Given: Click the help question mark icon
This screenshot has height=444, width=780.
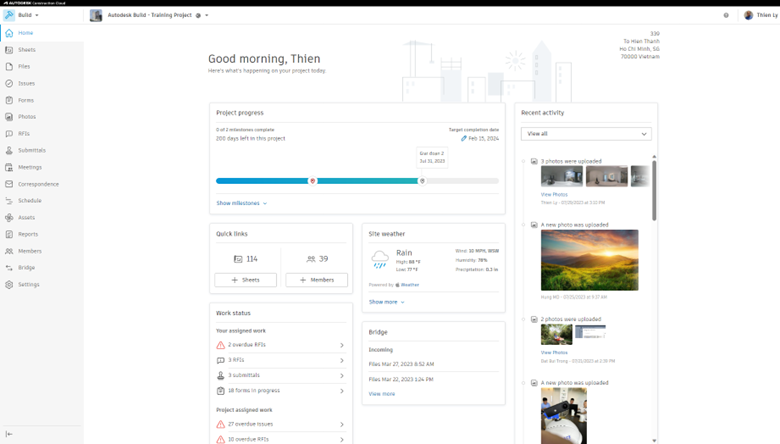Looking at the screenshot, I should click(726, 15).
